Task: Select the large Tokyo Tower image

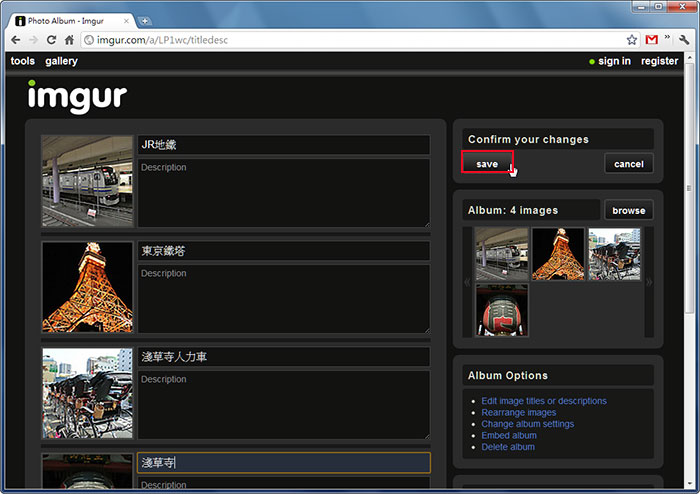Action: coord(88,287)
